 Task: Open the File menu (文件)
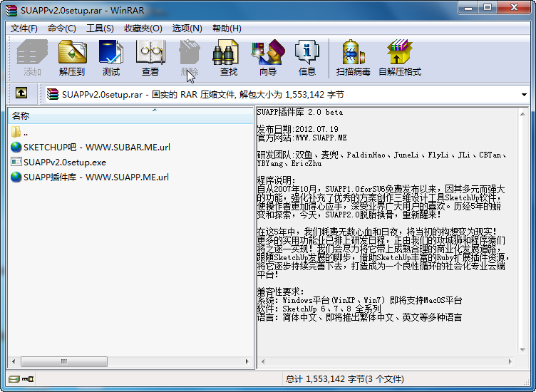click(24, 29)
